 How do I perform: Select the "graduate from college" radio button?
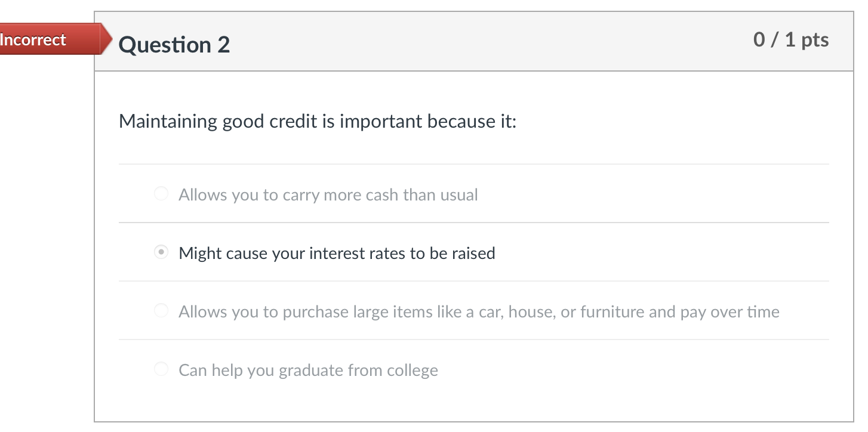[161, 369]
